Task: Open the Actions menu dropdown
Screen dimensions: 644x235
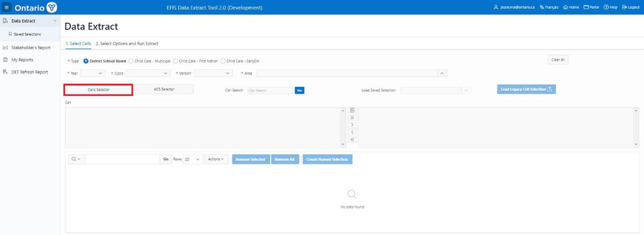Action: point(216,159)
